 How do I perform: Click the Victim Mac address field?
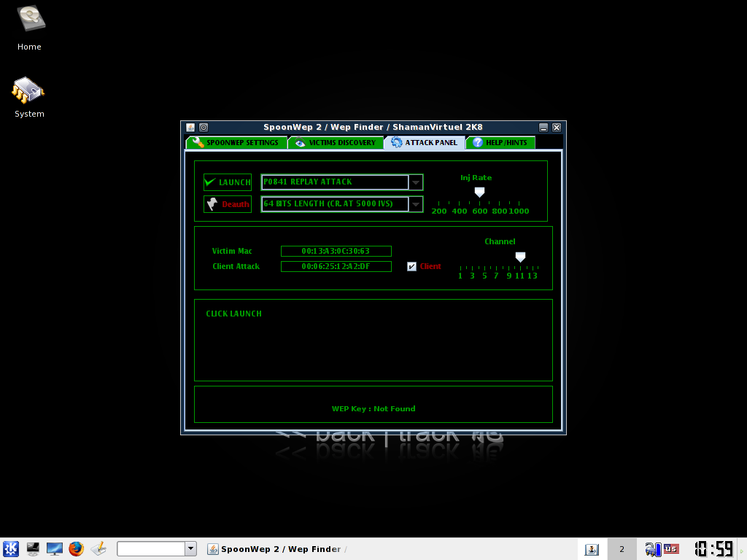click(336, 251)
